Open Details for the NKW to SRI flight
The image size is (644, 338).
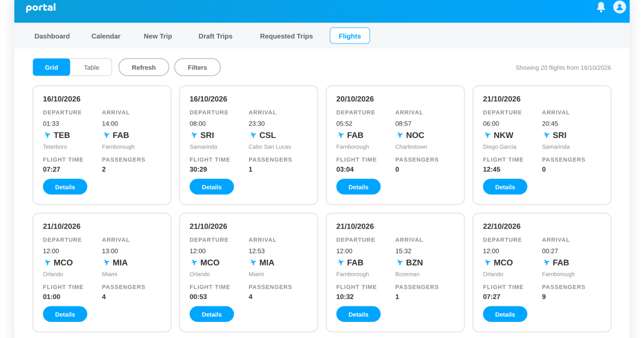[x=505, y=187]
